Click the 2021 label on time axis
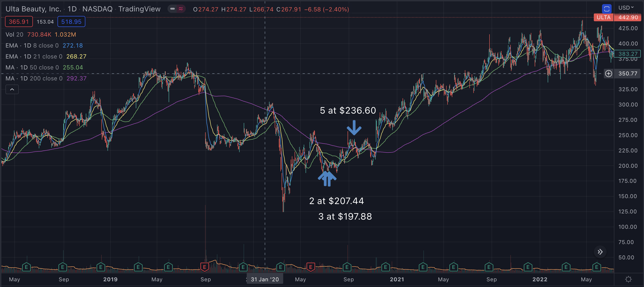Viewport: 644px width, 287px height. (x=397, y=279)
